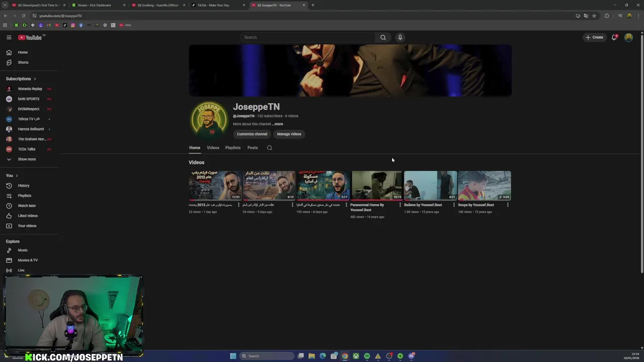This screenshot has width=644, height=362.
Task: Open options menu for the 2013 horror film video
Action: click(238, 205)
